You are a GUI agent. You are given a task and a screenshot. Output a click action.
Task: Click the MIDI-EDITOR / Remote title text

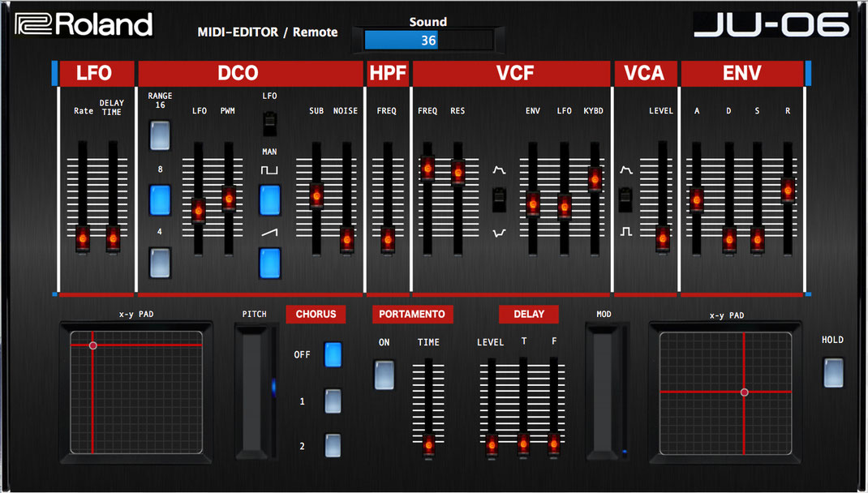click(x=268, y=32)
